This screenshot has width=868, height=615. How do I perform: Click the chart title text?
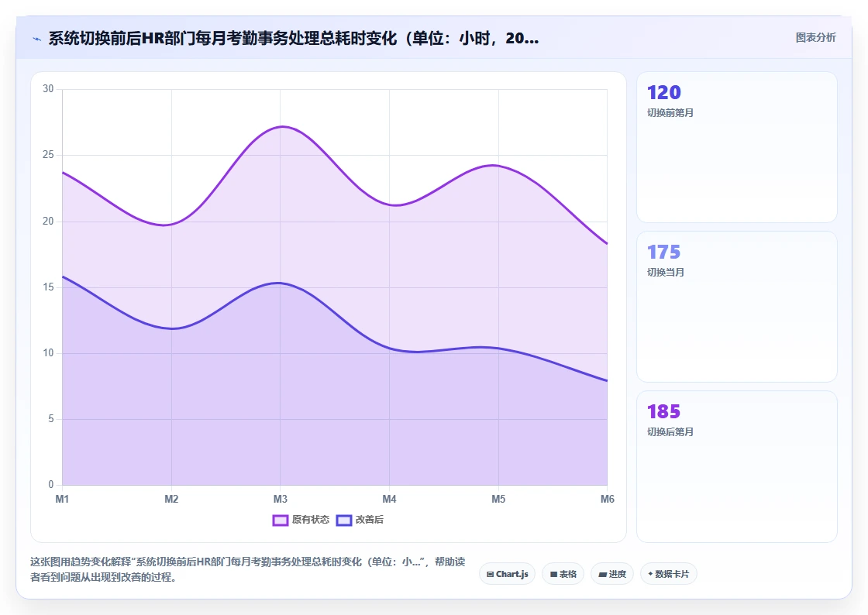pos(294,38)
